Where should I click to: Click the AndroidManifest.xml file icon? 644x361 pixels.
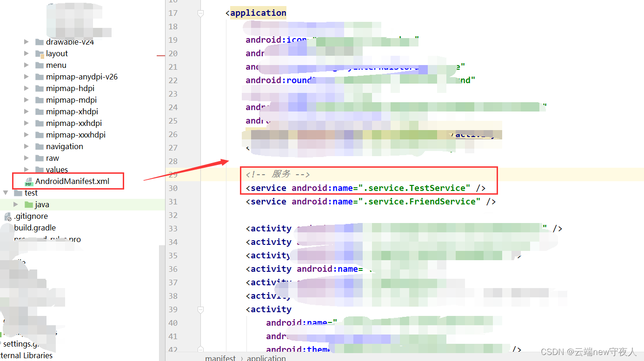[x=29, y=181]
